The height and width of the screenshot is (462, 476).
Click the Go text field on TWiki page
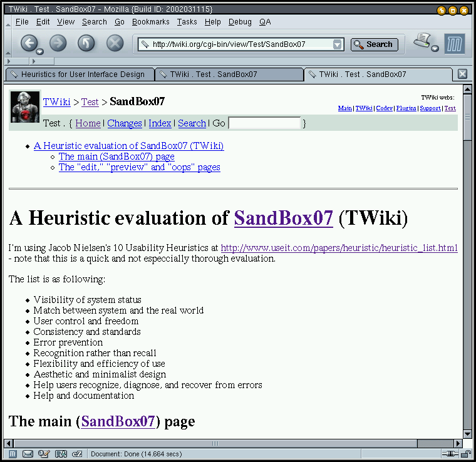click(264, 123)
